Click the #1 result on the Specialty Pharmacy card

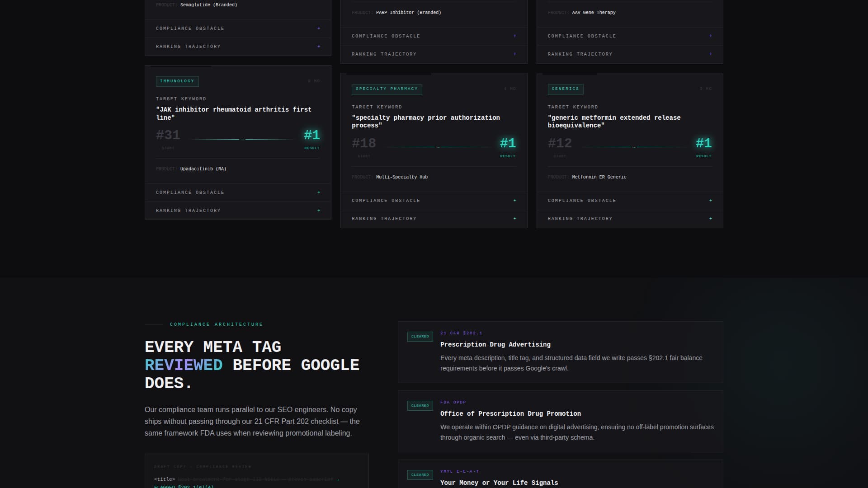click(508, 143)
